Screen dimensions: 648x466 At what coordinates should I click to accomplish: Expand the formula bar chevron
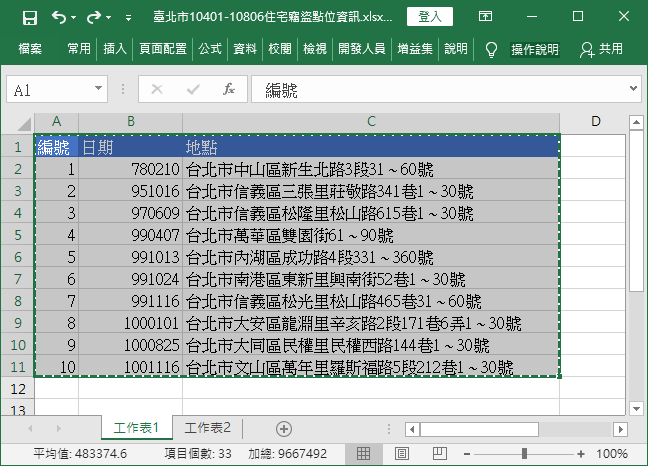click(x=633, y=88)
